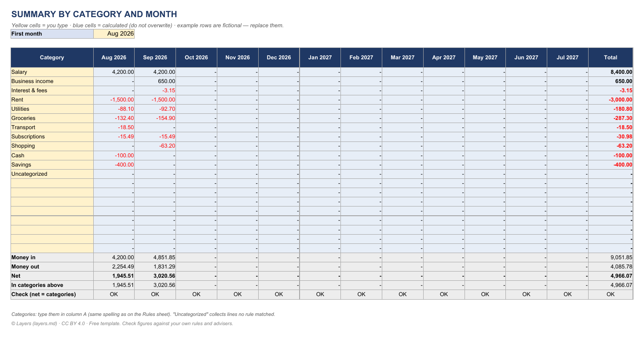Image resolution: width=644 pixels, height=337 pixels.
Task: Click the Subscriptions category cell
Action: click(52, 137)
